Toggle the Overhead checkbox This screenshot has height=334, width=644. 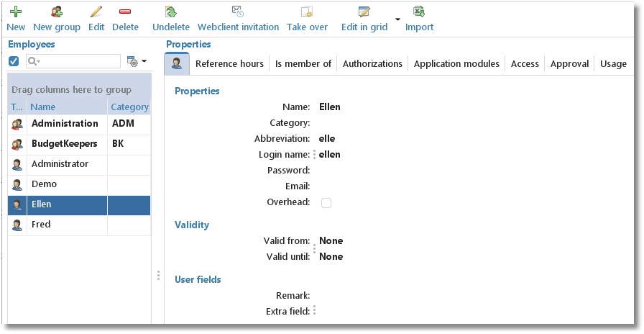(x=326, y=203)
